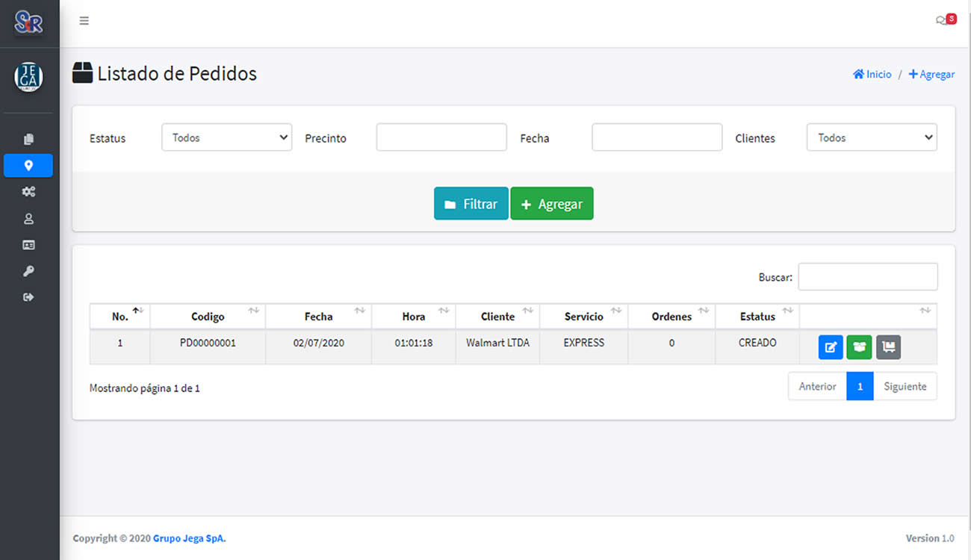Open the Estatus dropdown
The height and width of the screenshot is (560, 971).
226,137
